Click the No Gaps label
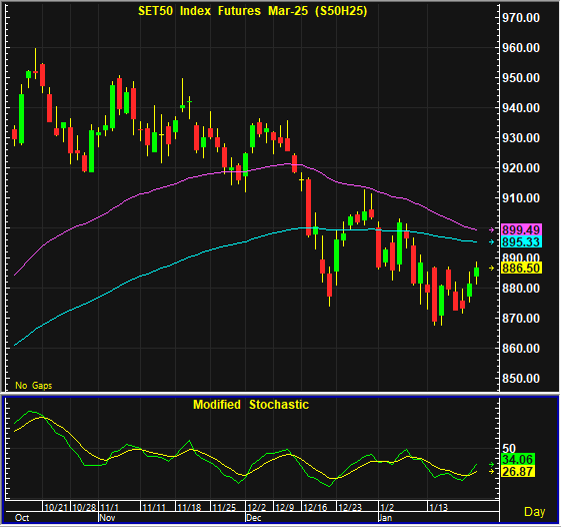 coord(34,386)
